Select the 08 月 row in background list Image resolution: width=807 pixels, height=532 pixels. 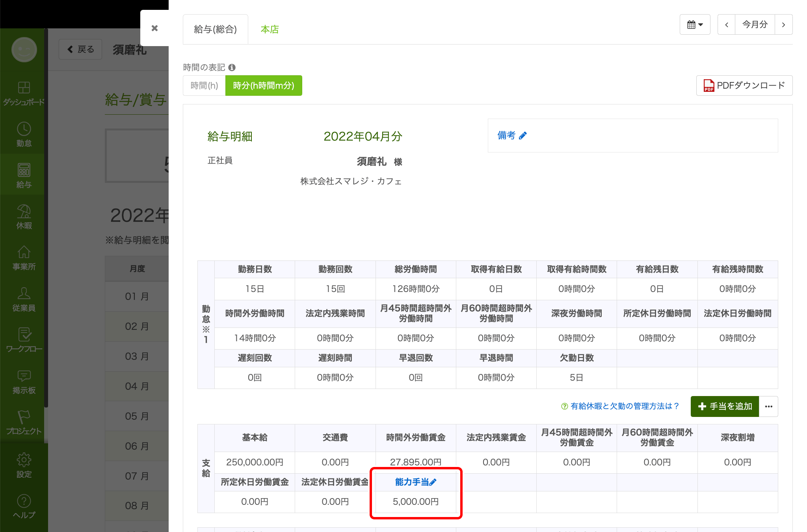tap(137, 506)
